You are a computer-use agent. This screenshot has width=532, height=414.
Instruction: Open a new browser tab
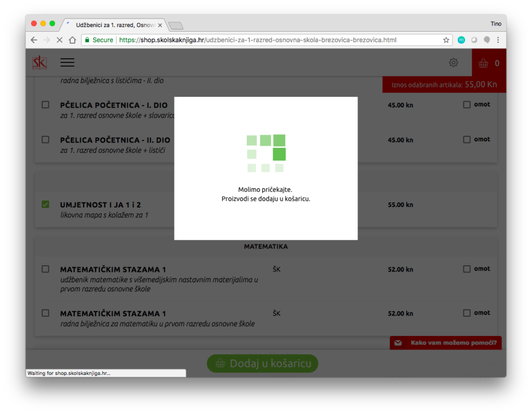[x=176, y=25]
